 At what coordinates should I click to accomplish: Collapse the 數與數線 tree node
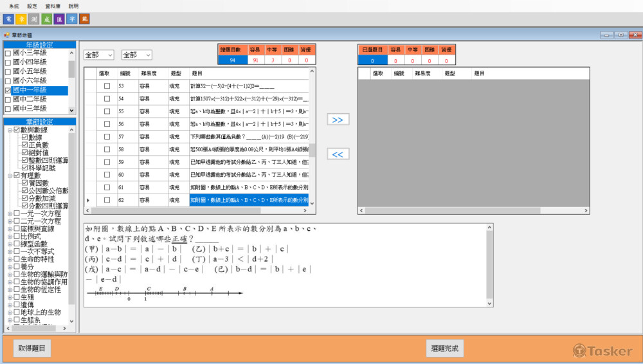[10, 130]
